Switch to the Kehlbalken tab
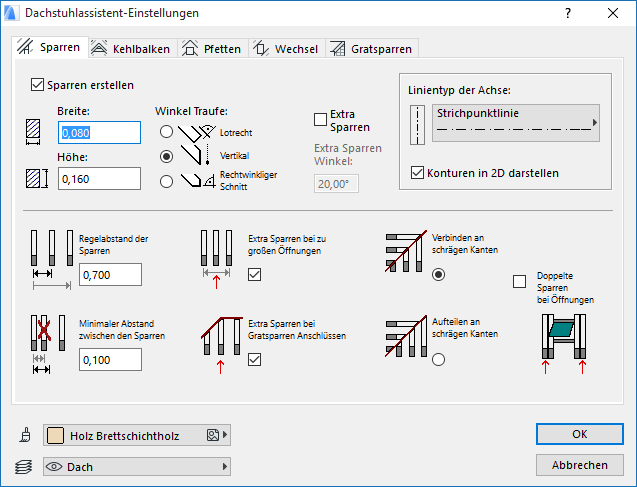 pyautogui.click(x=132, y=48)
